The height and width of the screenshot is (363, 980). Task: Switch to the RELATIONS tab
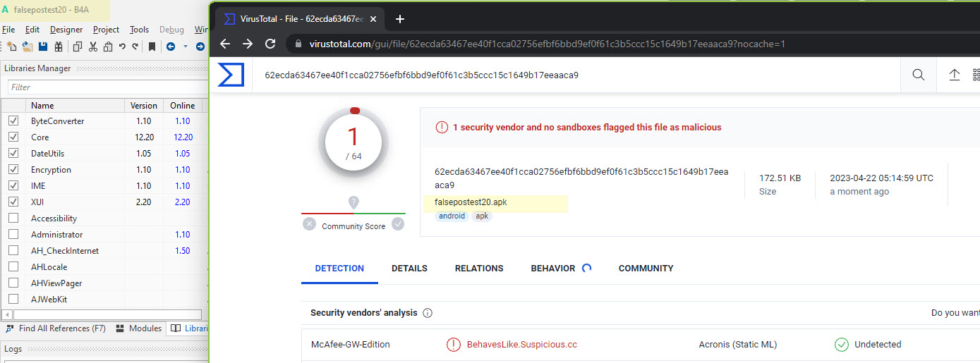pos(479,269)
